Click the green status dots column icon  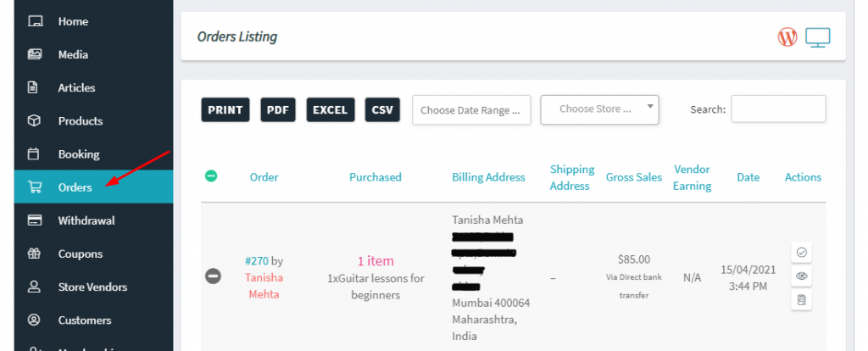[211, 176]
